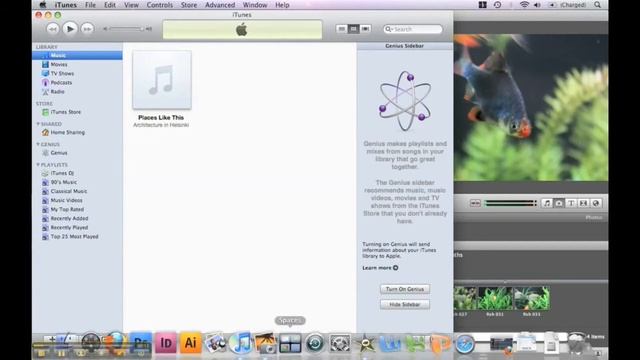
Task: Open Radio in the iTunes sidebar
Action: point(58,91)
